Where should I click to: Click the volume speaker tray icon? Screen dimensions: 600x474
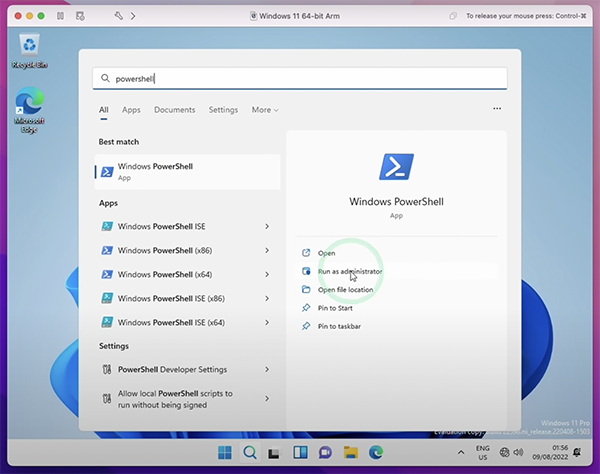pos(518,453)
